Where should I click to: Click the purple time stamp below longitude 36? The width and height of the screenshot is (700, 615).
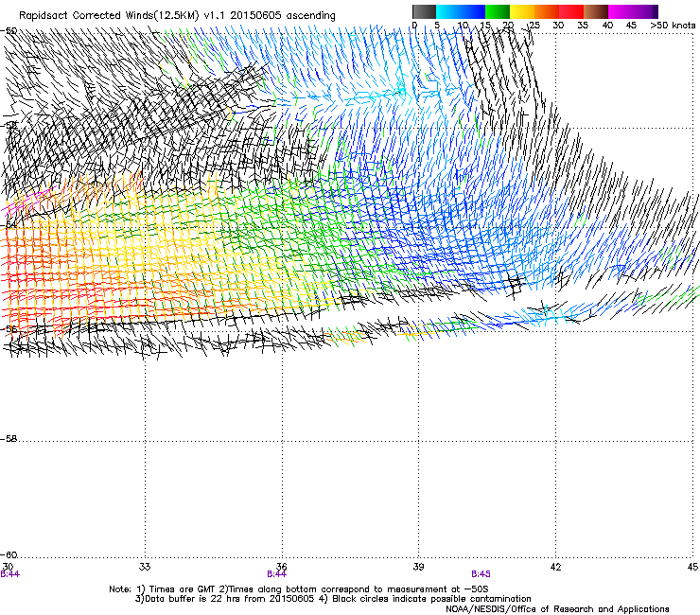pyautogui.click(x=276, y=574)
